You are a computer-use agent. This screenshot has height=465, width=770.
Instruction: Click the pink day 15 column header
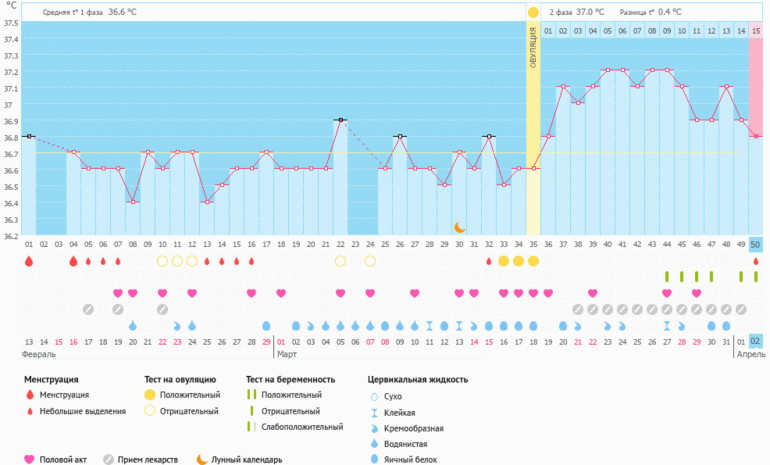point(755,32)
